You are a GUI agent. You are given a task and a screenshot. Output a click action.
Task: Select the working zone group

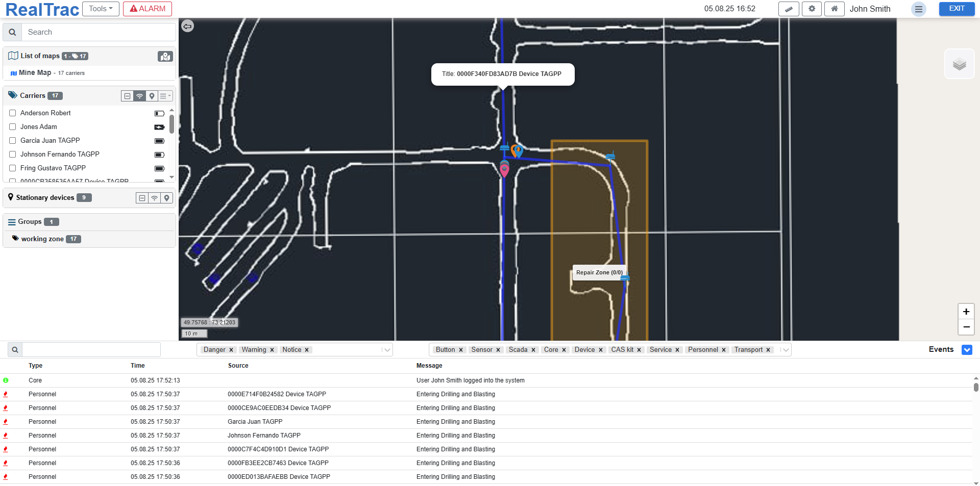pos(42,239)
